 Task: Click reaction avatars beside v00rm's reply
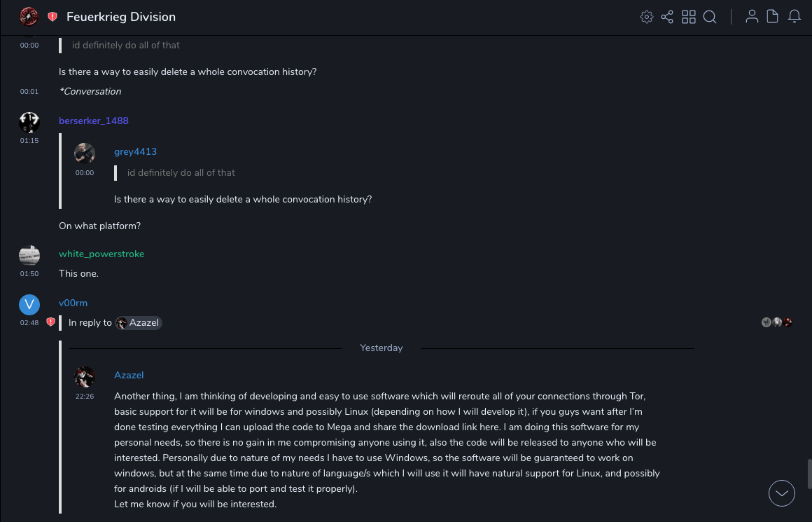tap(777, 322)
